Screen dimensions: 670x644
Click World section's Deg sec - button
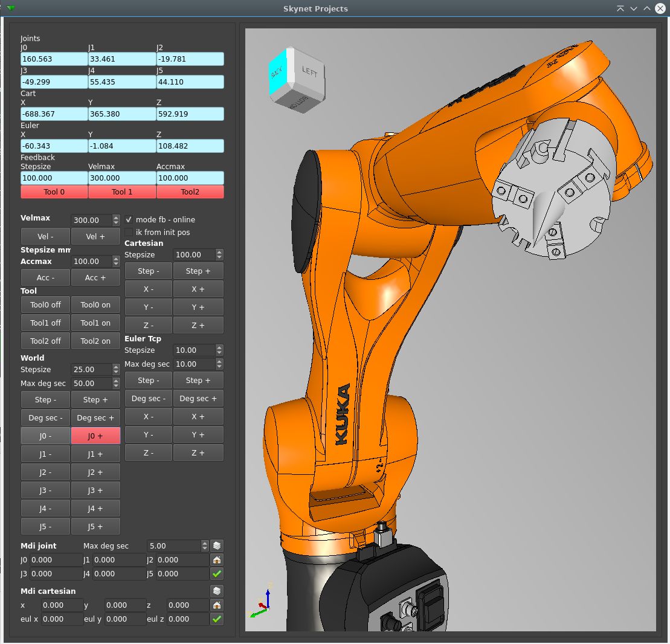coord(45,417)
